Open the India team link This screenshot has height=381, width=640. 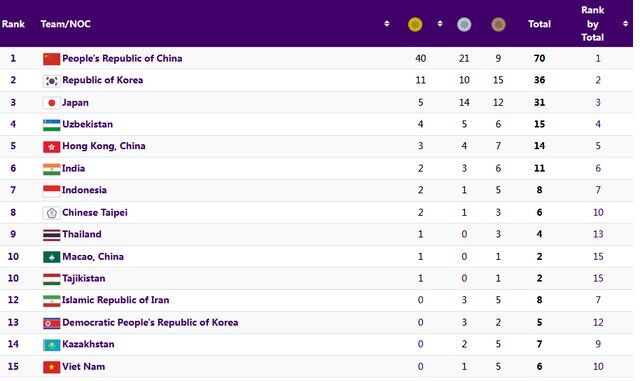[73, 168]
